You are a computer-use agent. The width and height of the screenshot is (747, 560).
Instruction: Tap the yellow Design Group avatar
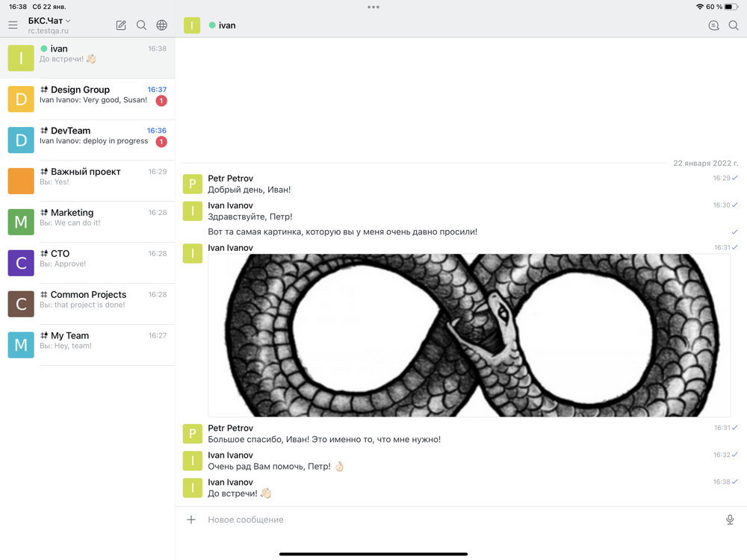tap(21, 99)
